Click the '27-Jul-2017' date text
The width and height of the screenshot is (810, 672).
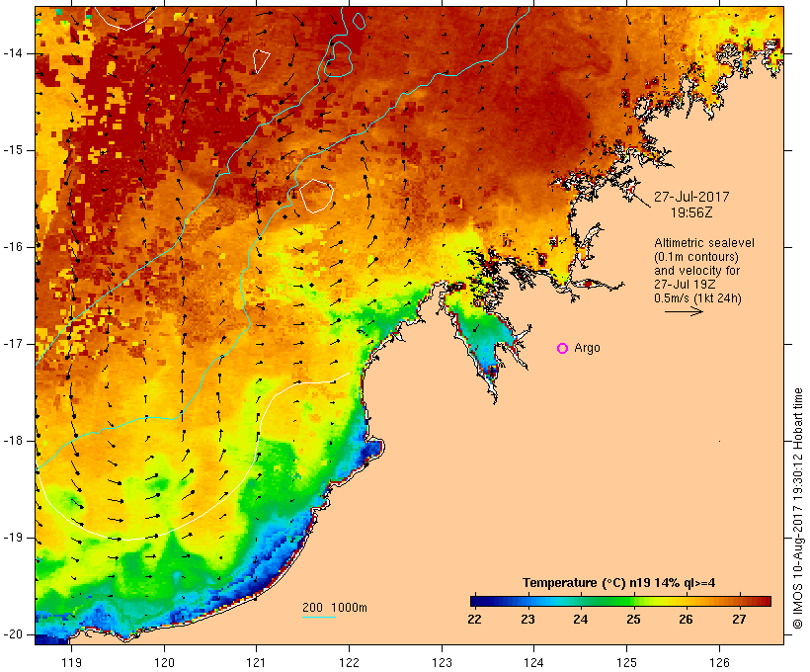[x=691, y=197]
